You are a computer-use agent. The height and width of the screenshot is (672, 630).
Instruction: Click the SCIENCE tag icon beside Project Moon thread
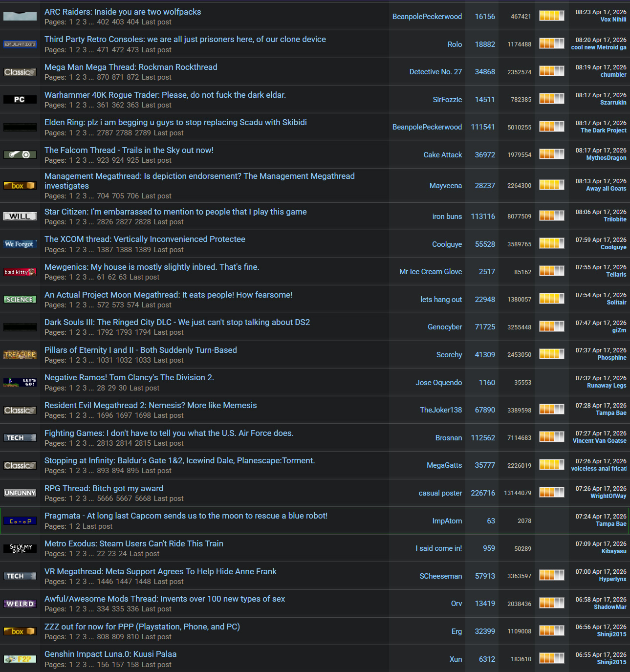click(x=20, y=300)
